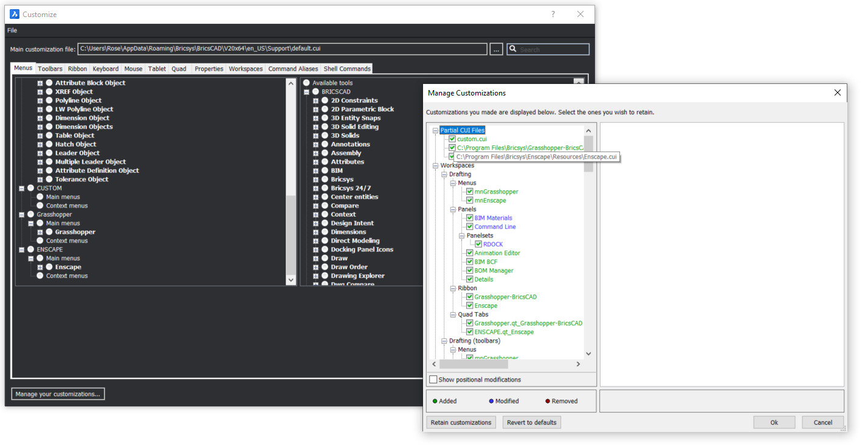868x446 pixels.
Task: Click Ok in Manage Customizations
Action: point(774,422)
